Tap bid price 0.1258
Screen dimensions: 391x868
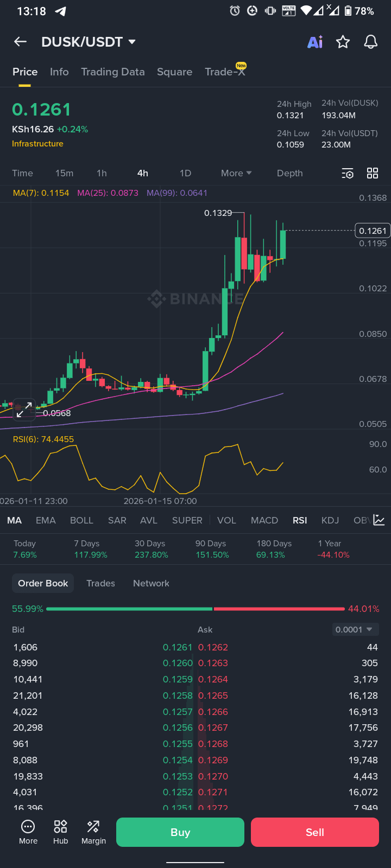point(178,695)
